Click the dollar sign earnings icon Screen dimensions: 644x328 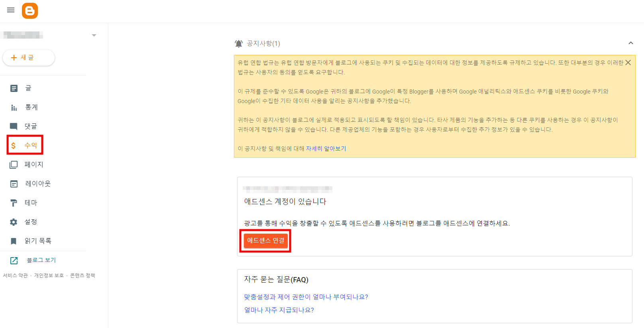[x=14, y=146]
